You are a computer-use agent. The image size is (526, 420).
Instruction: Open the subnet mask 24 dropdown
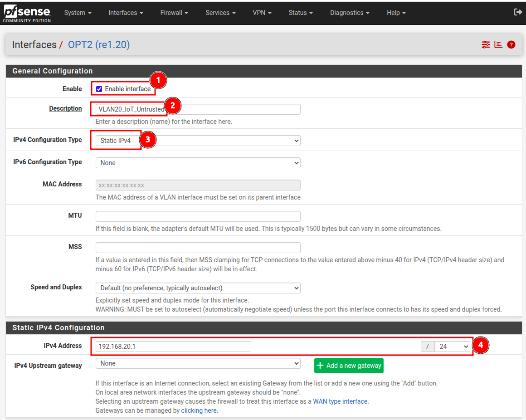click(x=453, y=347)
